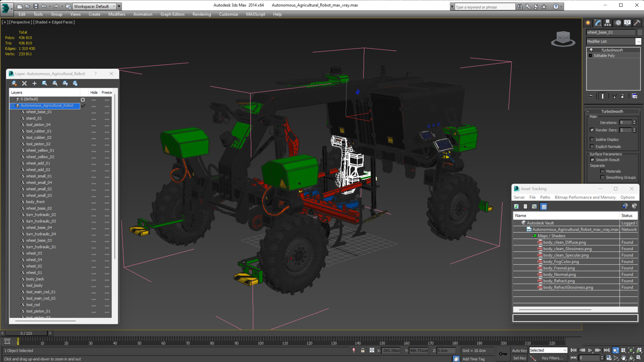
Task: Click the create new layer icon in the Layer dialog
Action: click(14, 83)
